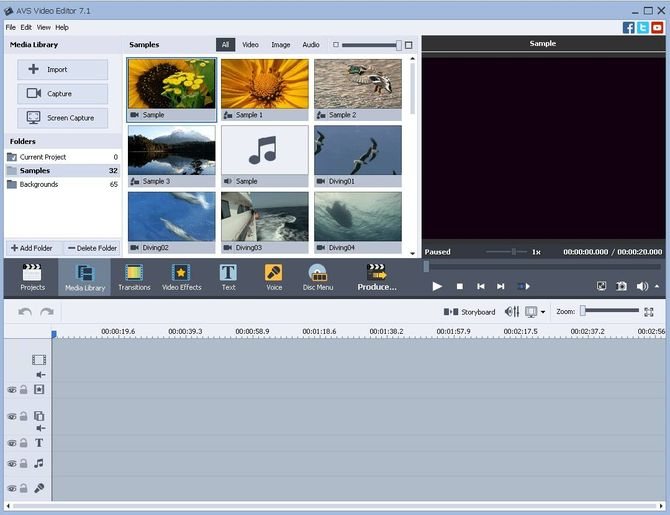Open the View menu
Image resolution: width=670 pixels, height=515 pixels.
pyautogui.click(x=44, y=27)
